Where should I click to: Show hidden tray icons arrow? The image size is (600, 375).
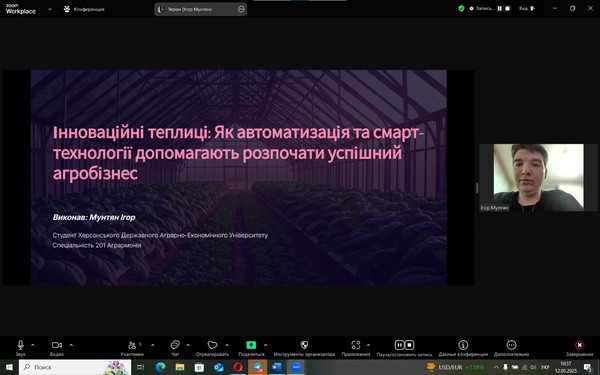(x=496, y=367)
